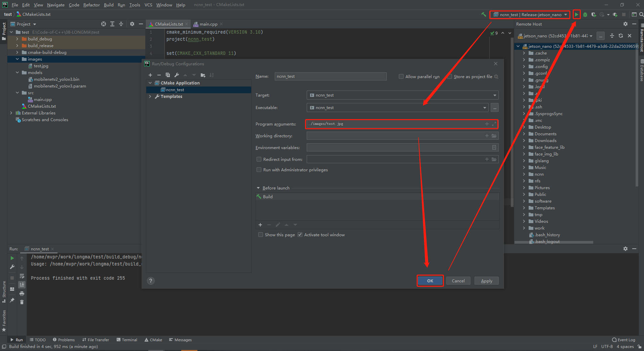The height and width of the screenshot is (351, 644).
Task: Expand the Documents folder in Remote Host
Action: click(524, 134)
